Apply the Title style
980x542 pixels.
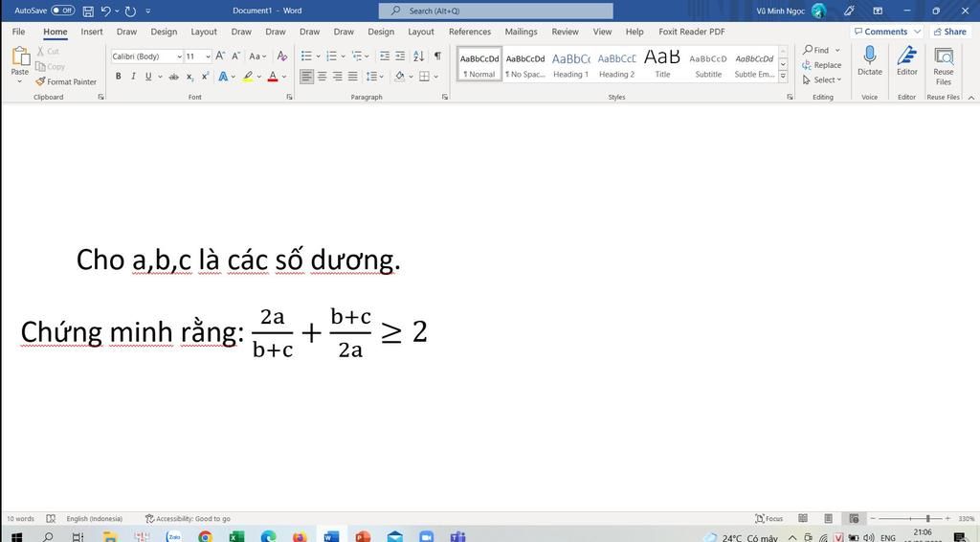662,64
